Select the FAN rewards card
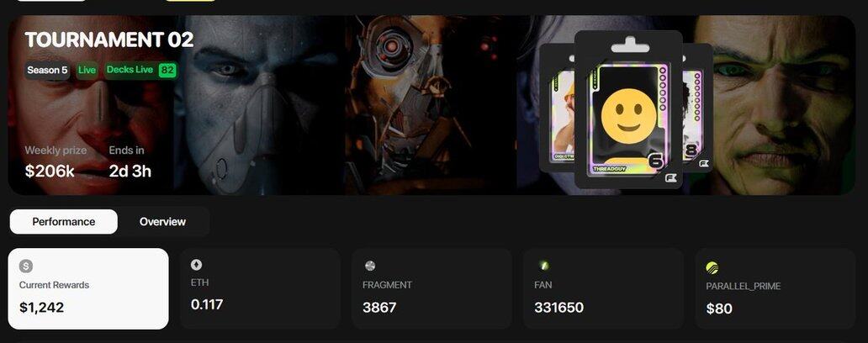 (x=603, y=289)
